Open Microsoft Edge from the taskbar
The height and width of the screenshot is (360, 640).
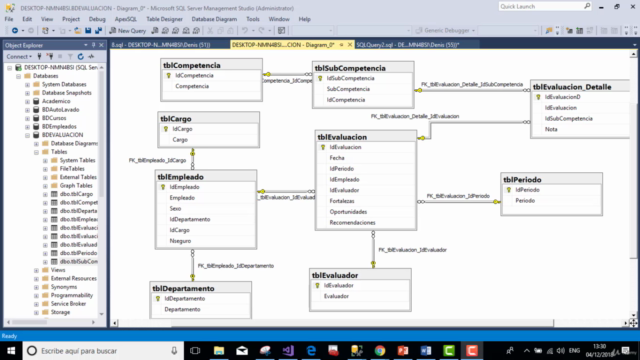(311, 351)
